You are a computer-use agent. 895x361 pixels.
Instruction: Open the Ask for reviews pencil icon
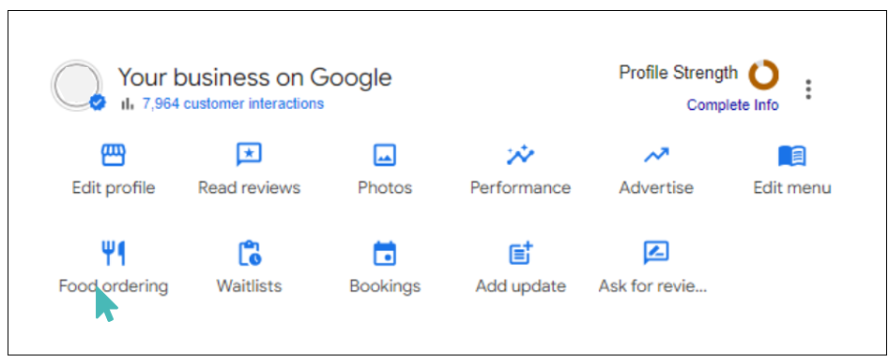click(656, 253)
